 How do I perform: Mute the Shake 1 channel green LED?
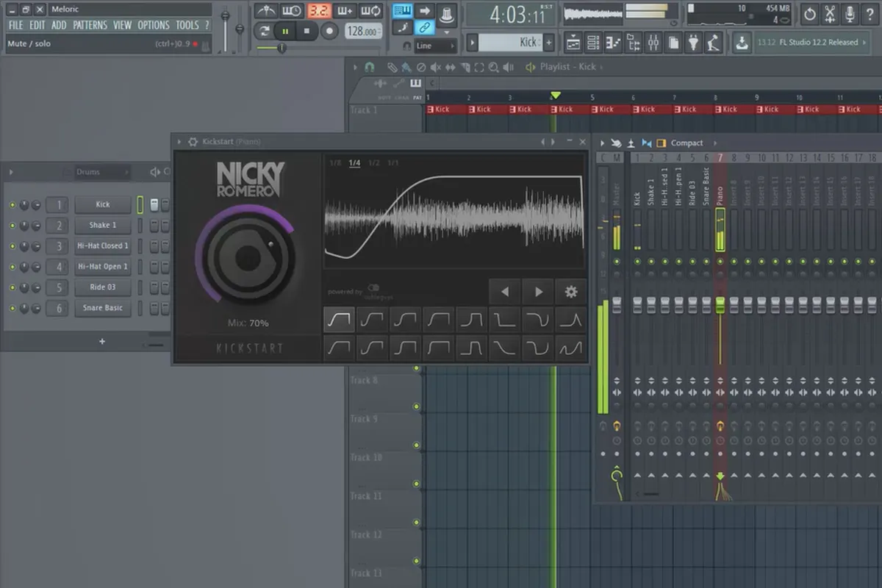point(12,226)
